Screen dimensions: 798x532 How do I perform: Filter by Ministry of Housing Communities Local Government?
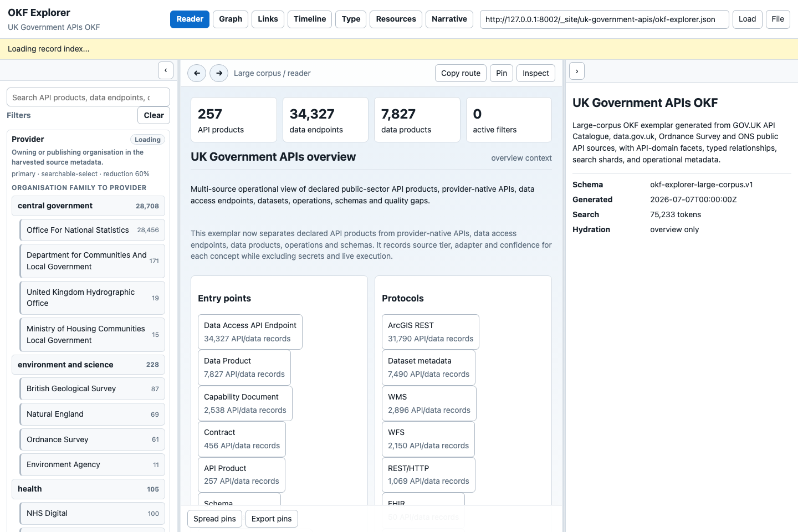[x=92, y=334]
